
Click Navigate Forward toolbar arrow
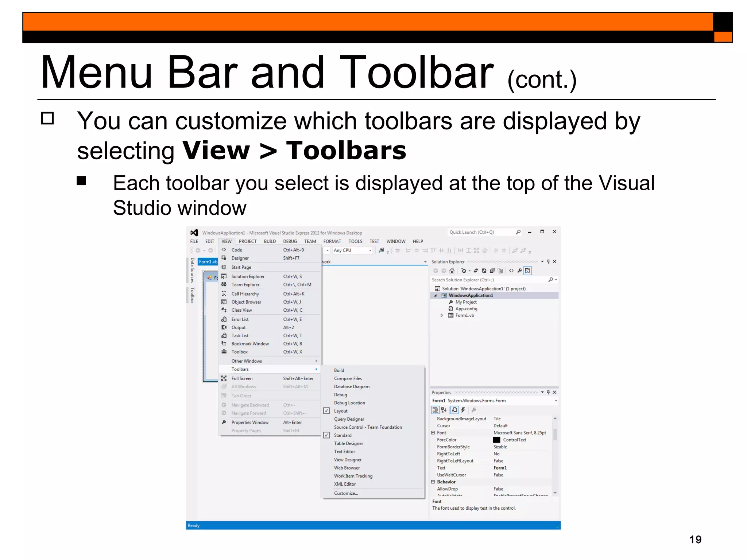(210, 250)
